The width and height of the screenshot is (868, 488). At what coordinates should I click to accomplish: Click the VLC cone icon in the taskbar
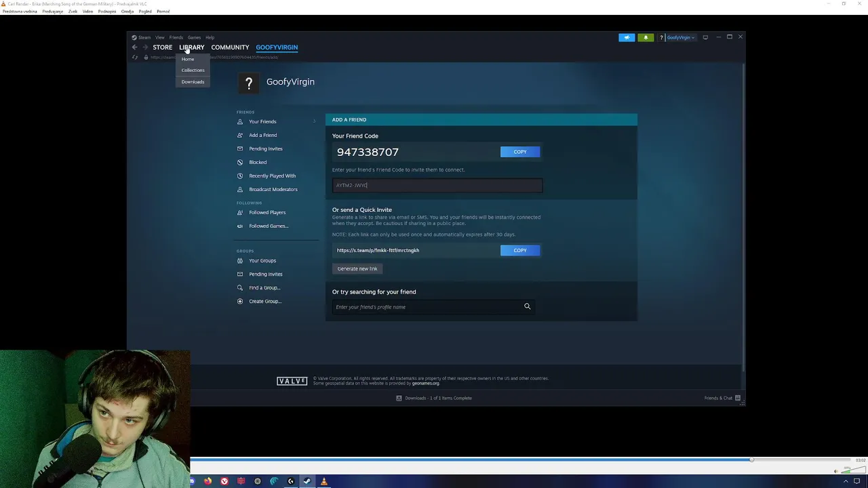323,481
